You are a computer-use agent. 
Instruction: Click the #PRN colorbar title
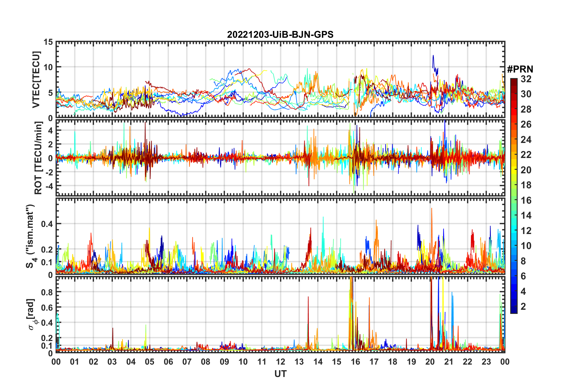tap(520, 69)
